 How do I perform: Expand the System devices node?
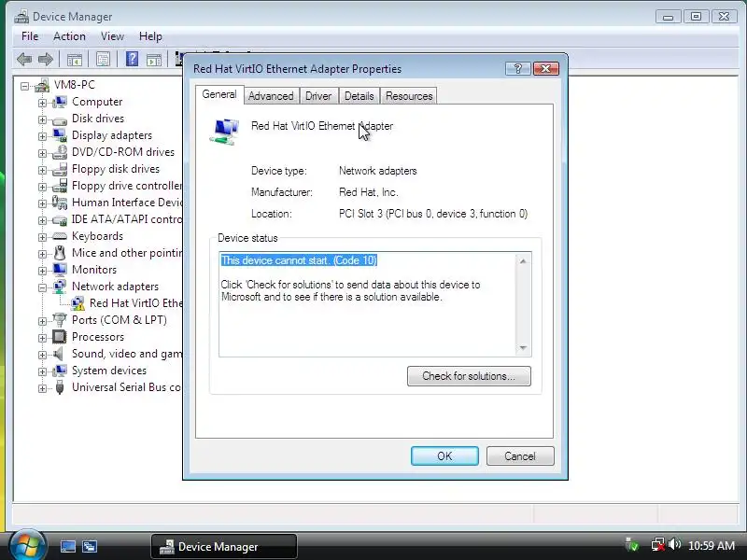click(x=42, y=371)
